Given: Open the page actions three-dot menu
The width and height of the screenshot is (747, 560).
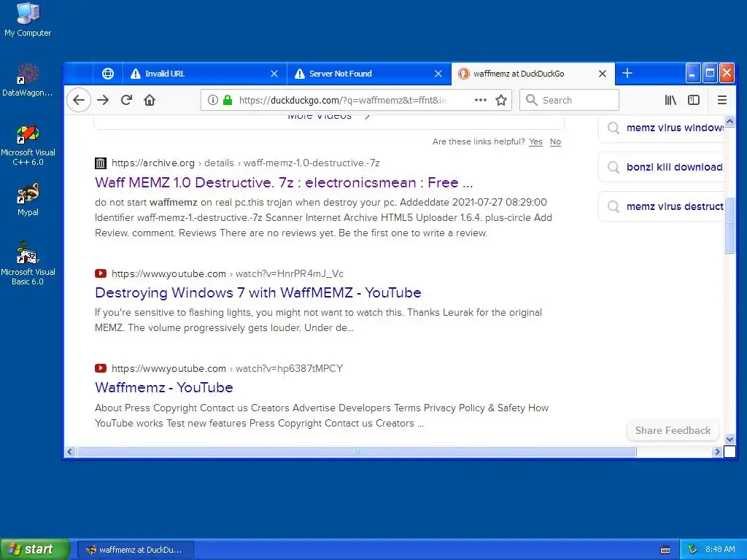Looking at the screenshot, I should click(481, 100).
